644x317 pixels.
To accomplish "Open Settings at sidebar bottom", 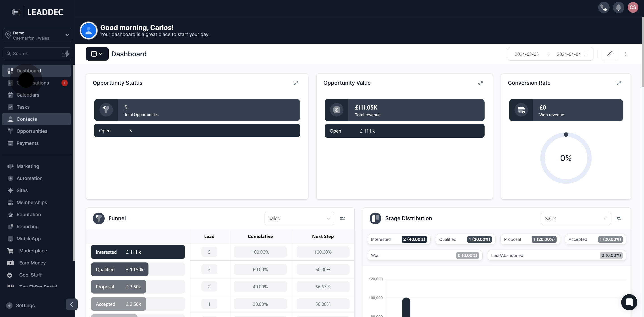I will (x=25, y=306).
